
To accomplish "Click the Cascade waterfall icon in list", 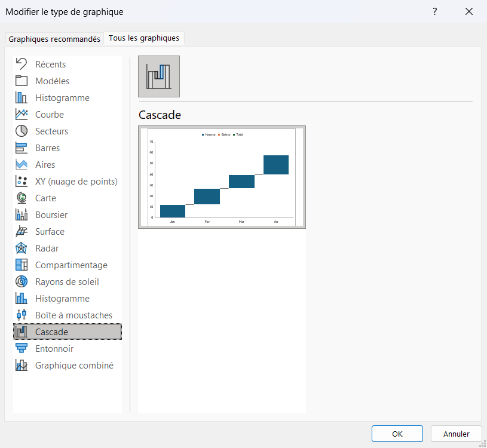I will pyautogui.click(x=22, y=332).
